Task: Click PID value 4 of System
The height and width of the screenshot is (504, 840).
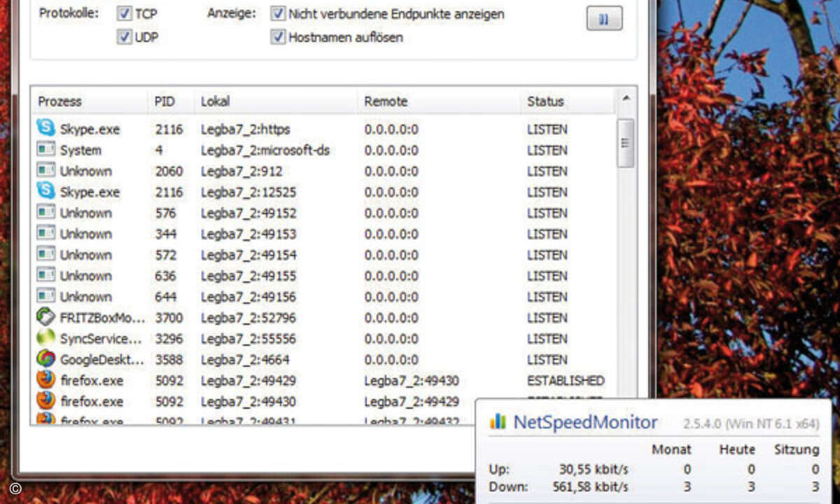Action: pos(159,150)
